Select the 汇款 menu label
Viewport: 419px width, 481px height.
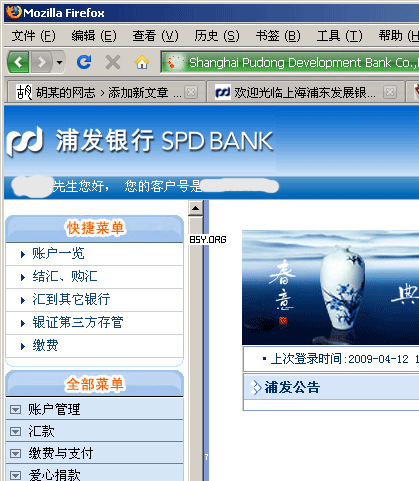41,431
